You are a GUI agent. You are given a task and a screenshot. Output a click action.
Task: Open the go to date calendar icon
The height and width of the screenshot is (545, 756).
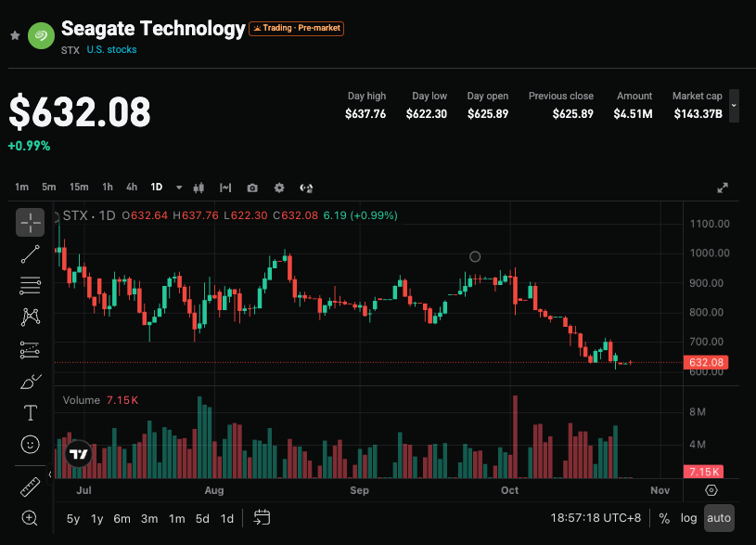click(262, 517)
